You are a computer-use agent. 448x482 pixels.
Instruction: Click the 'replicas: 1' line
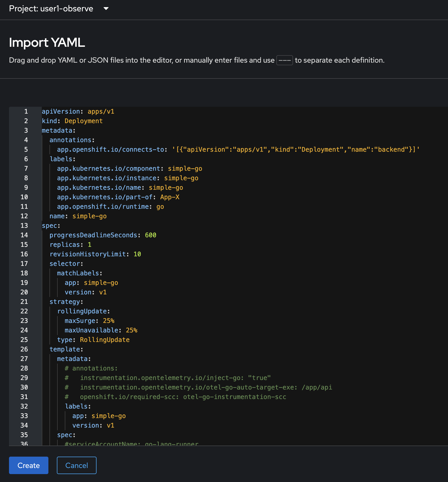tap(70, 245)
